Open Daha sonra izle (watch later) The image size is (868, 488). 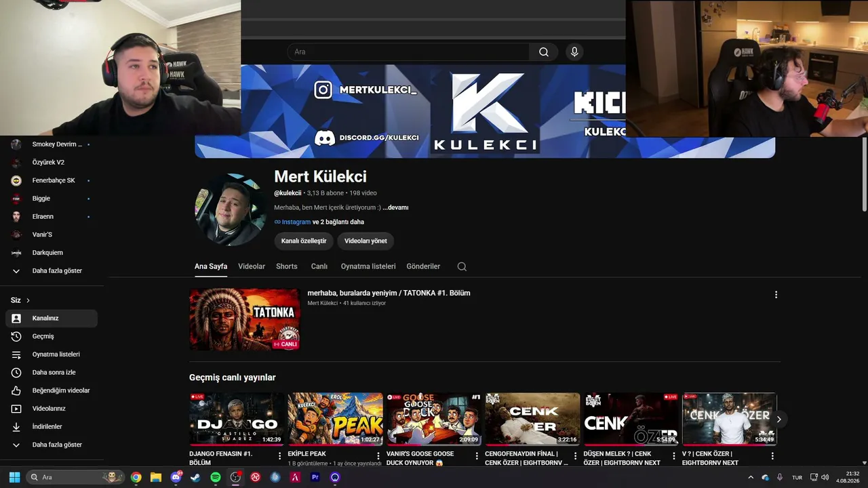click(x=52, y=373)
